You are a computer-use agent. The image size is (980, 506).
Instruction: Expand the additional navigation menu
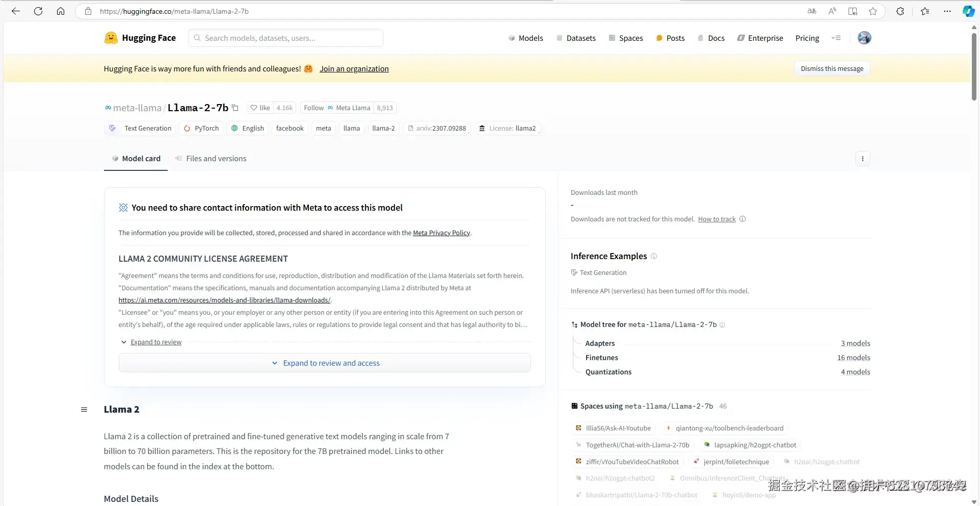(836, 38)
